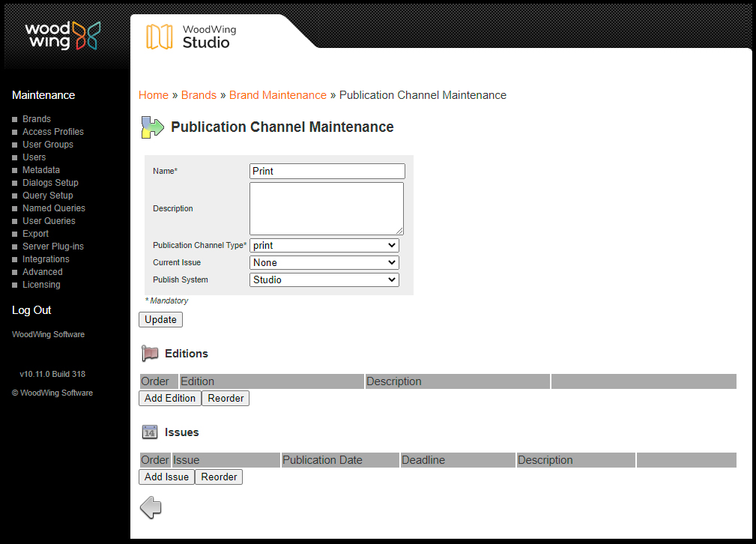
Task: Click the back arrow at the page bottom
Action: click(x=150, y=507)
